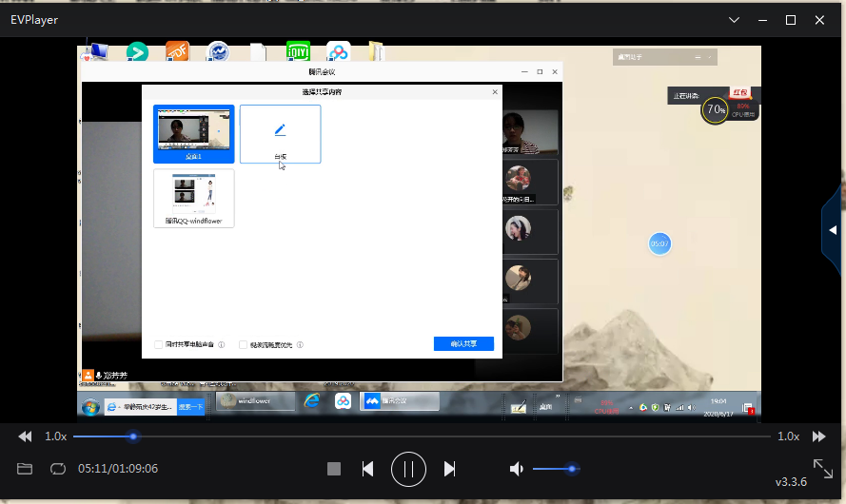This screenshot has height=504, width=846.
Task: Stop the video with the square button
Action: pyautogui.click(x=334, y=469)
